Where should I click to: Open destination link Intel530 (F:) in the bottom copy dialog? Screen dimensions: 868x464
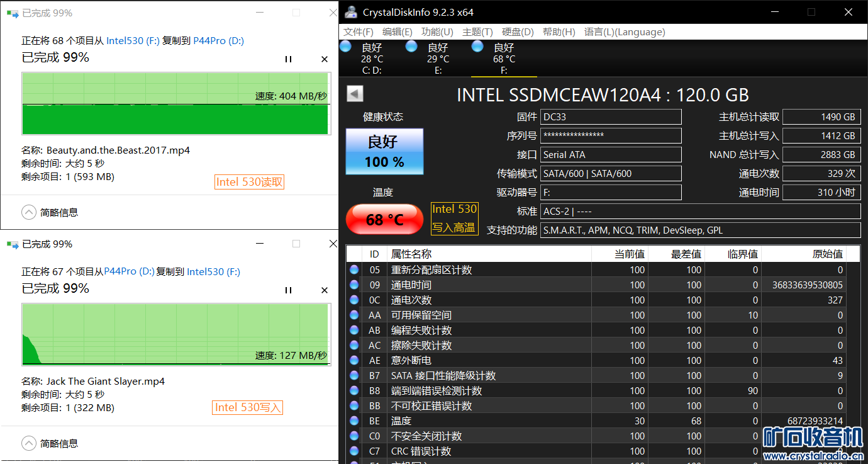[x=213, y=271]
